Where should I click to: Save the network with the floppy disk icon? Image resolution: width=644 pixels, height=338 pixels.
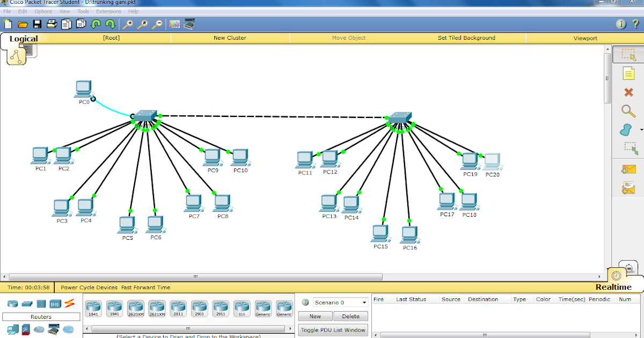point(37,24)
